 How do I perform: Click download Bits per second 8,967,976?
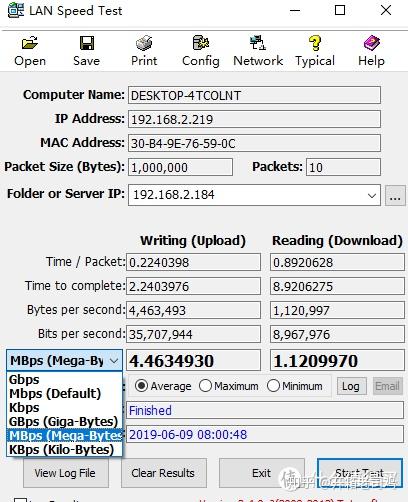coord(337,334)
